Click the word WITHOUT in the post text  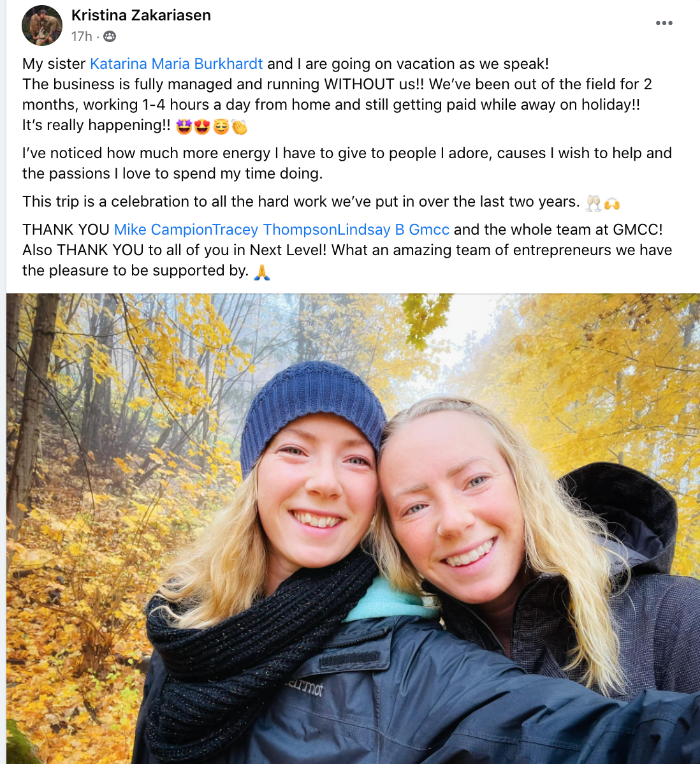tap(360, 84)
